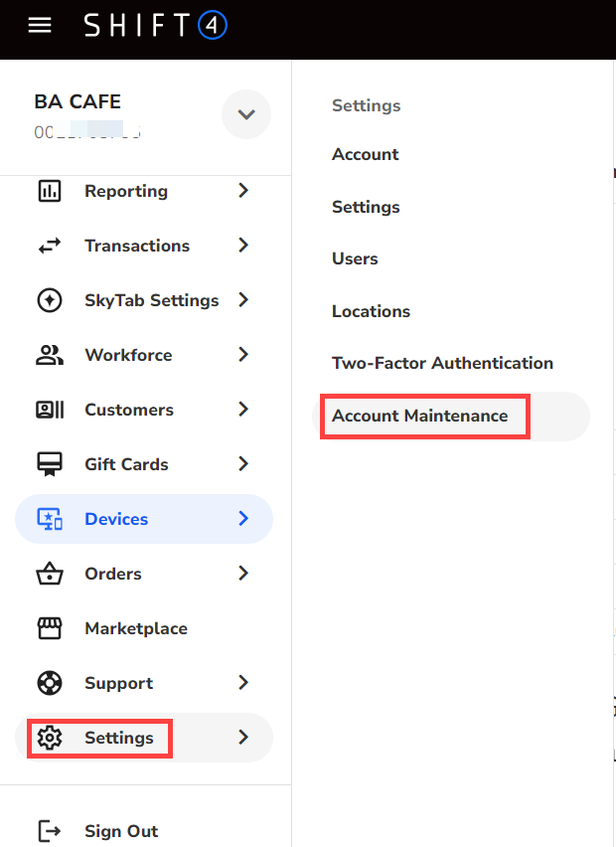
Task: Expand the Reporting submenu arrow
Action: point(243,191)
